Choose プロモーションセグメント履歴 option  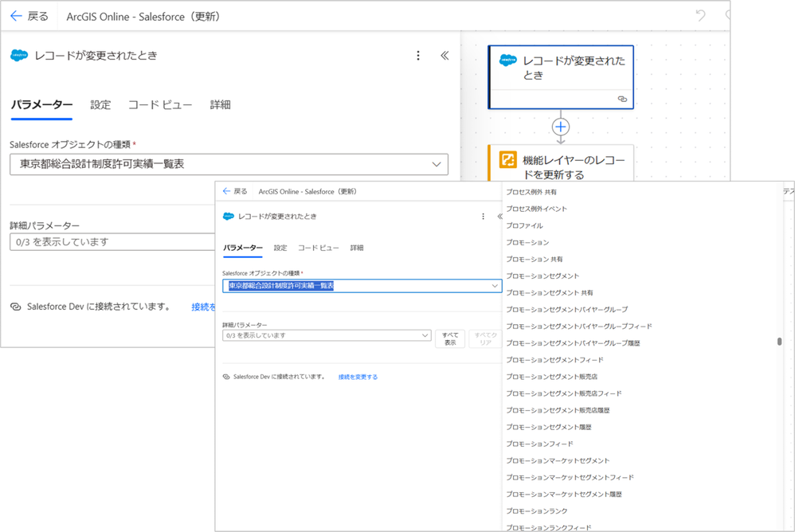(549, 427)
